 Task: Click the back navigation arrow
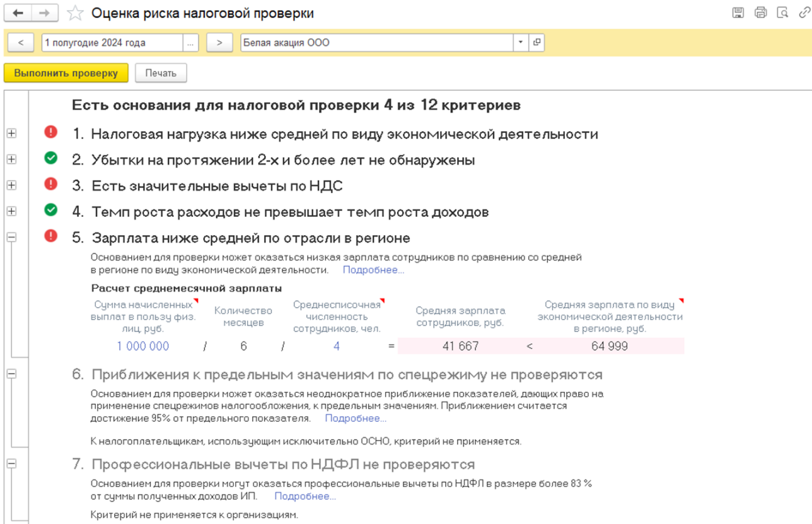pyautogui.click(x=18, y=13)
